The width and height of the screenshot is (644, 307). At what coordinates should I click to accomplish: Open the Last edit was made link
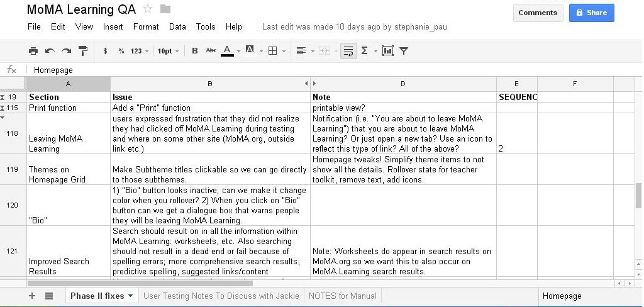[355, 26]
